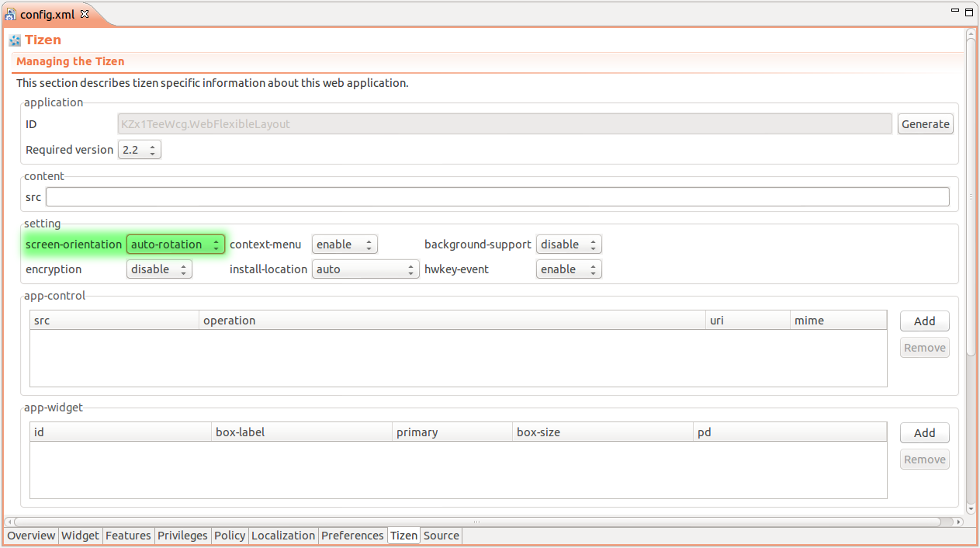
Task: Click the vertical scrollbar down arrow
Action: 970,509
